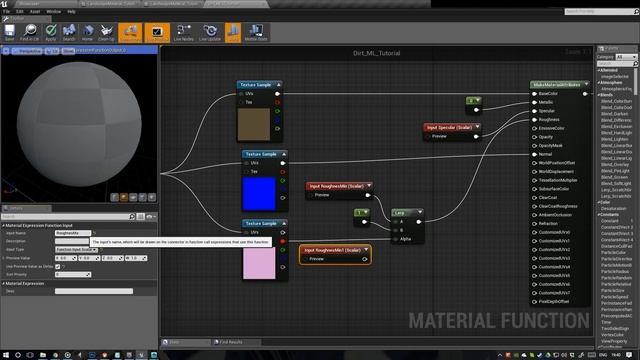Viewport: 640px width, 360px height.
Task: Collapse the Material Expression section
Action: coord(4,283)
